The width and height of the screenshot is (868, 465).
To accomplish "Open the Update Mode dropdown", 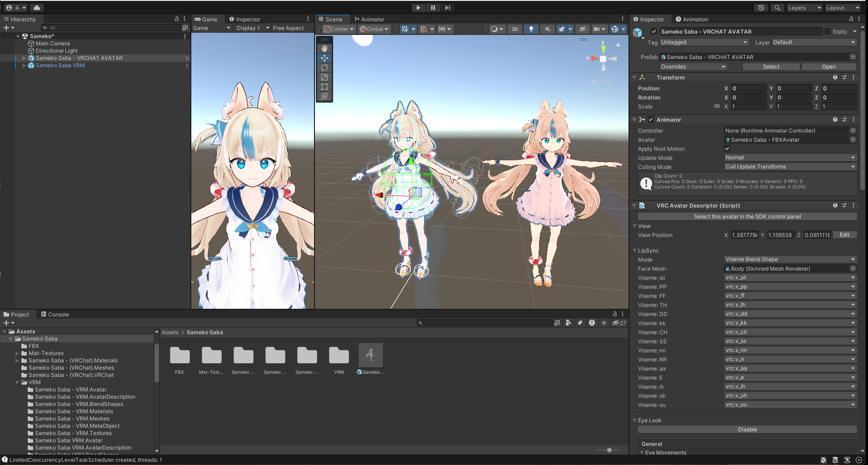I will click(790, 158).
